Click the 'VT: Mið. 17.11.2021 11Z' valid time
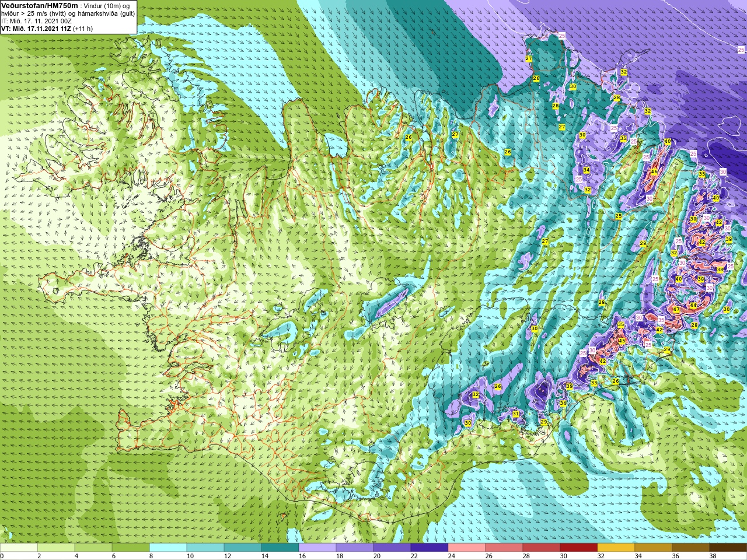 pos(36,29)
